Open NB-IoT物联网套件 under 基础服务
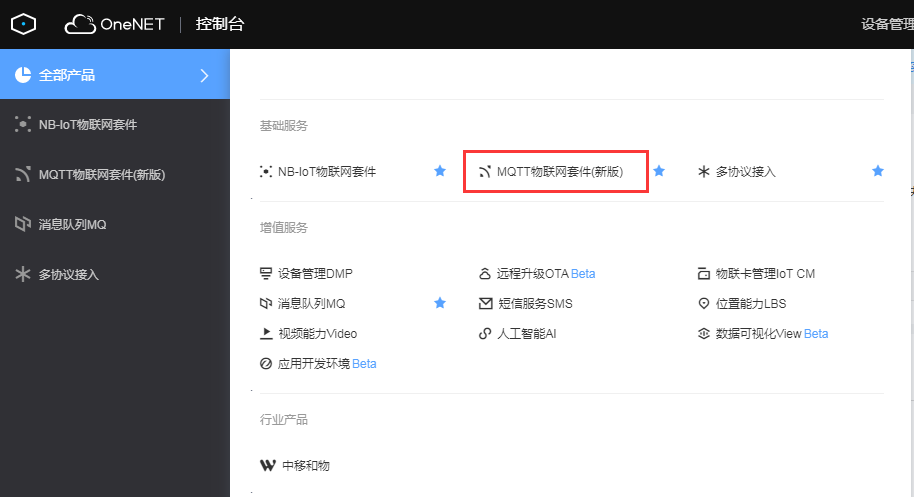914x497 pixels. pyautogui.click(x=326, y=171)
